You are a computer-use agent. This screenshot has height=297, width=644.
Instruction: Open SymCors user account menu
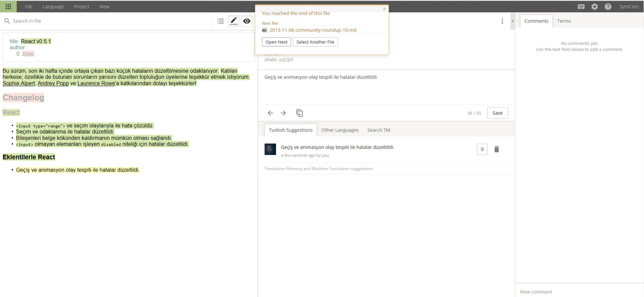pyautogui.click(x=629, y=7)
